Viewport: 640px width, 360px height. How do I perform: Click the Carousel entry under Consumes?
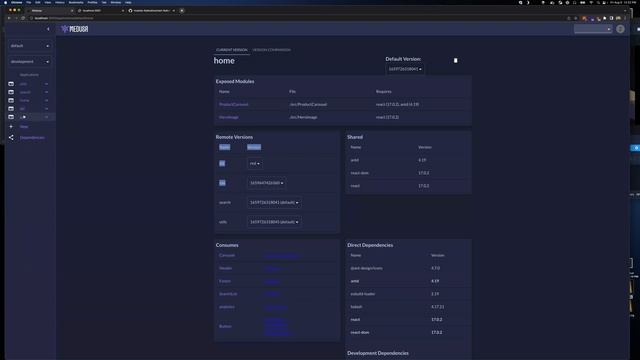click(227, 256)
